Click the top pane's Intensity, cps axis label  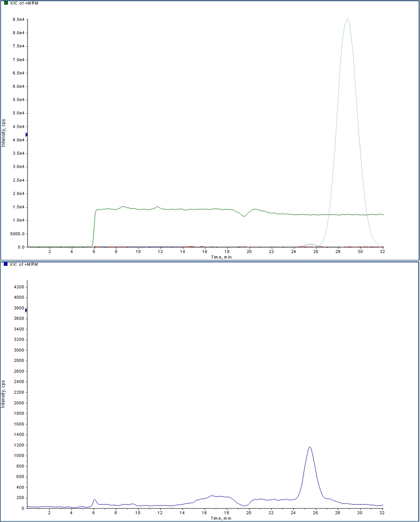tap(3, 133)
